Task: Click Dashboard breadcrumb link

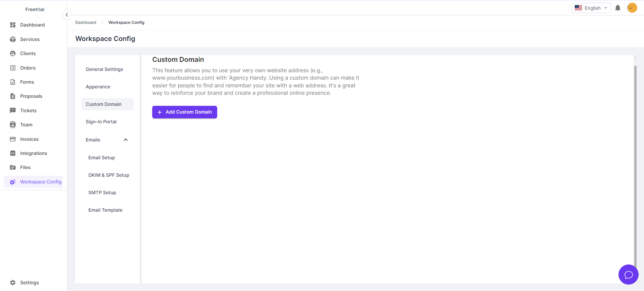Action: coord(86,23)
